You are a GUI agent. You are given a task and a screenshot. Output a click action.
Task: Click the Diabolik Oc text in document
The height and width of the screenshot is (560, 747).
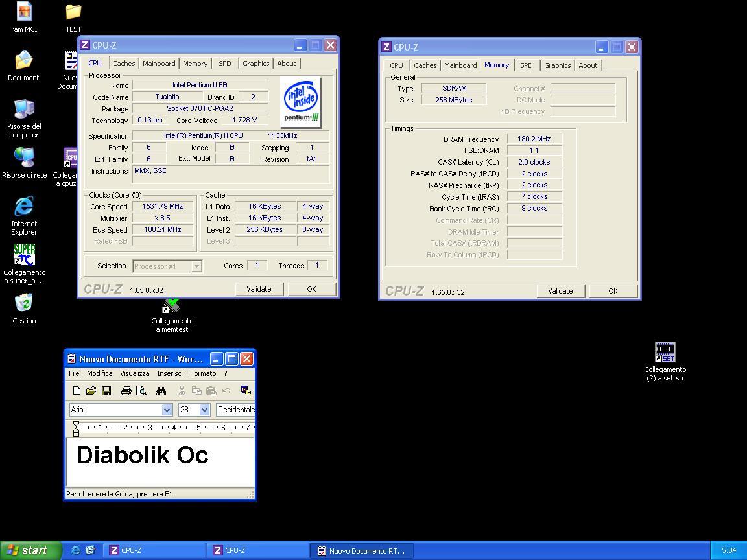click(x=143, y=455)
